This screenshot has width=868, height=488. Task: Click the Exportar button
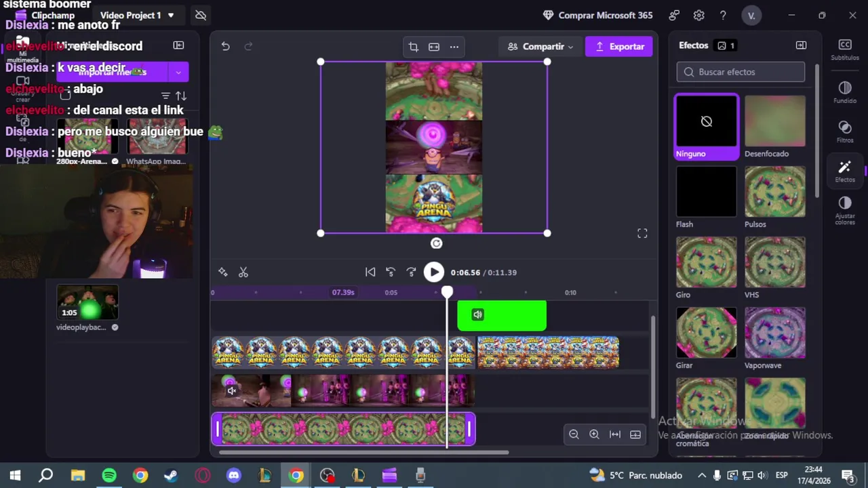[x=619, y=47]
